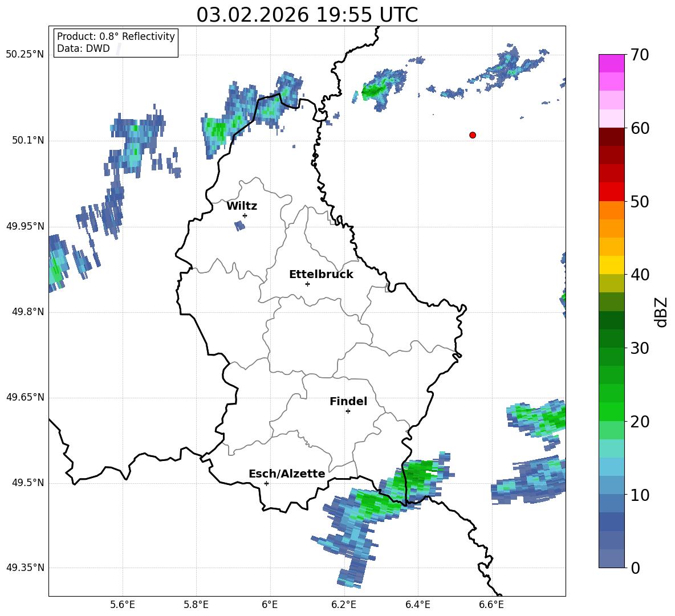The height and width of the screenshot is (616, 675).
Task: Click the Esch/Alzette cross marker
Action: 266,483
